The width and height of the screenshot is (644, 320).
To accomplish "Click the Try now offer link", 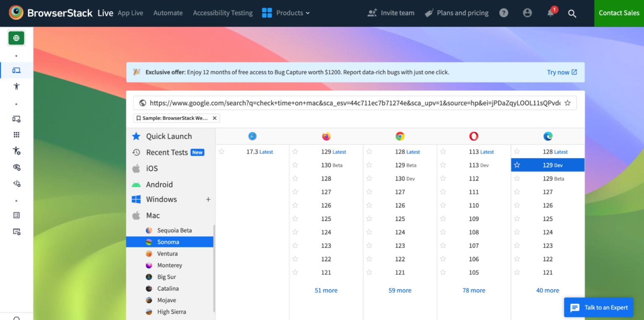I will [x=558, y=72].
